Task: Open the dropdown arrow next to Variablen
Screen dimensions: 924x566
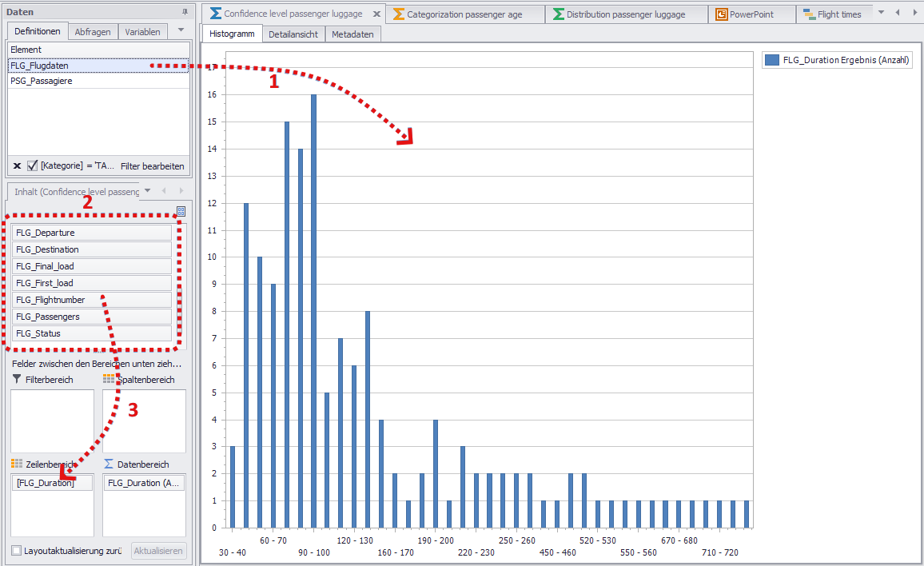Action: pos(179,31)
